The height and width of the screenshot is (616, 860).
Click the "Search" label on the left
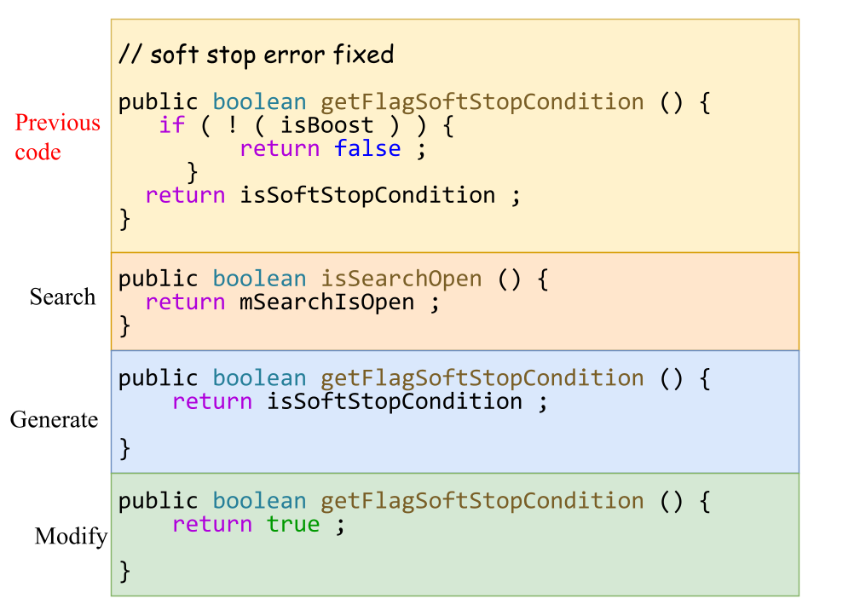coord(62,296)
